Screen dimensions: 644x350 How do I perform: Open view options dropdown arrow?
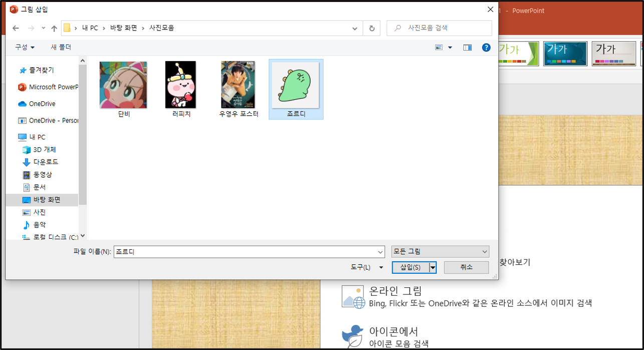450,47
